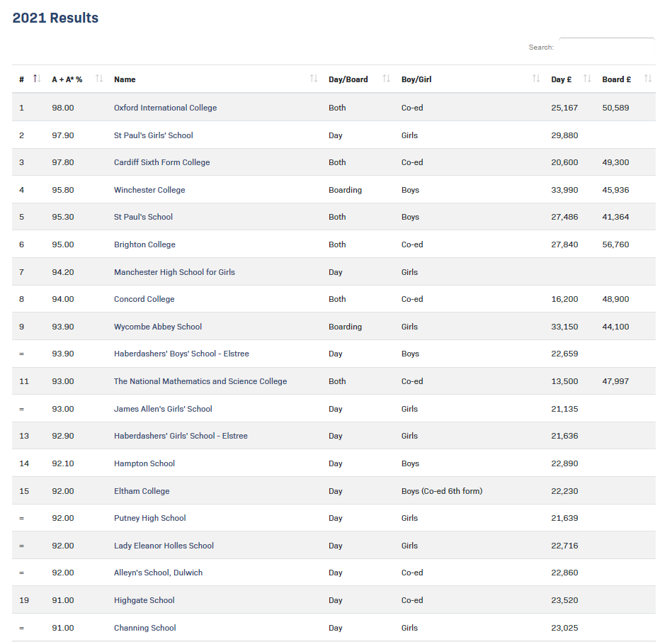Click the Boy/Girl column header text
The width and height of the screenshot is (672, 642).
tap(416, 79)
